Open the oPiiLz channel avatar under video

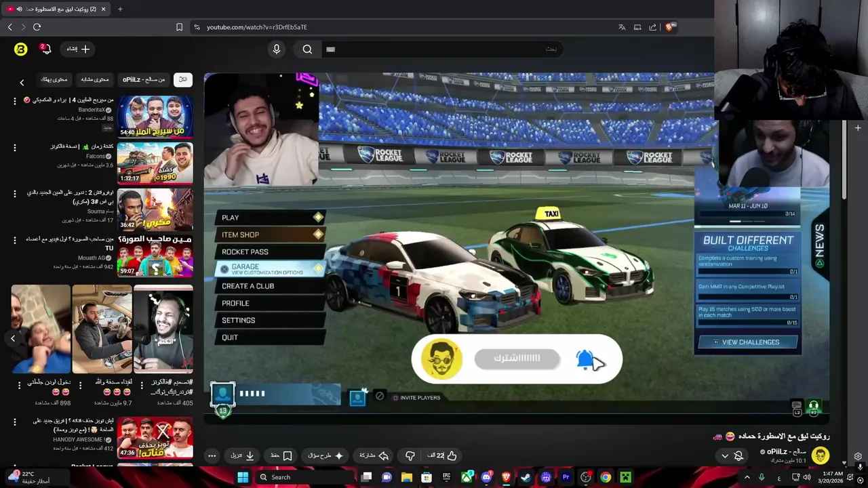[x=821, y=455]
